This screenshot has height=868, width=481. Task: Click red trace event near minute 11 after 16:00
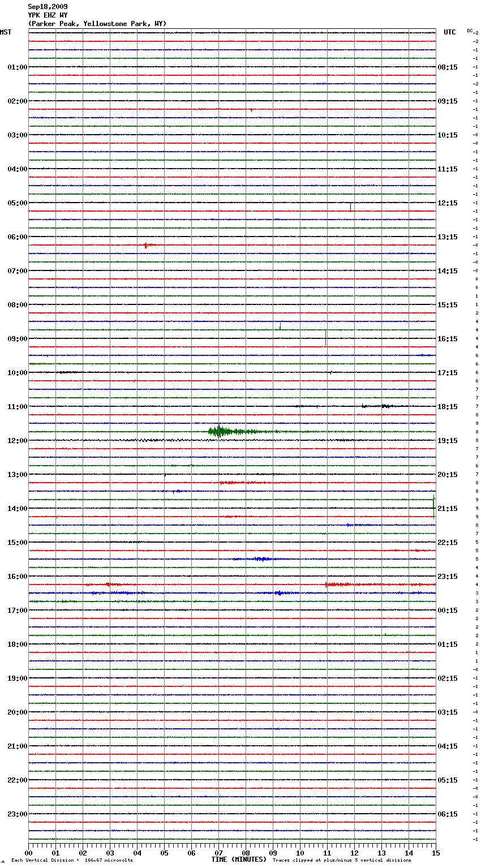pos(340,585)
